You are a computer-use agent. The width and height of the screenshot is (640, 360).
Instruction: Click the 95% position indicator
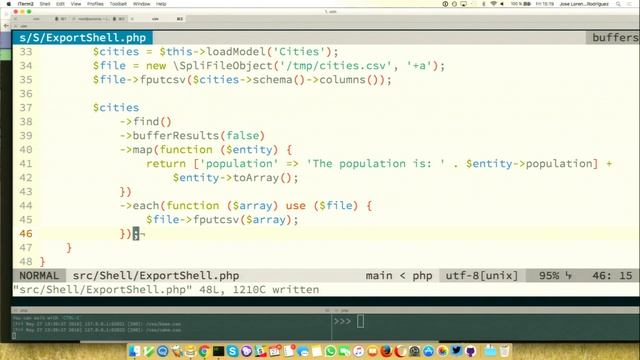(x=549, y=276)
